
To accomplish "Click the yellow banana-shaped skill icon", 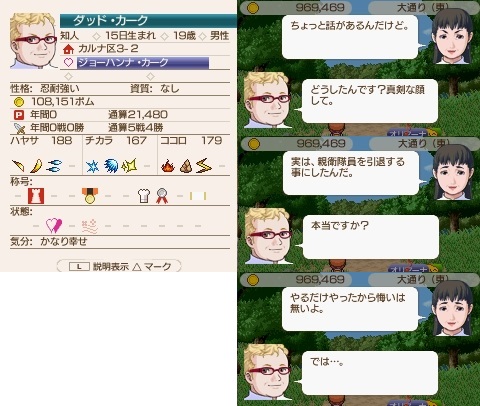I will tap(36, 166).
